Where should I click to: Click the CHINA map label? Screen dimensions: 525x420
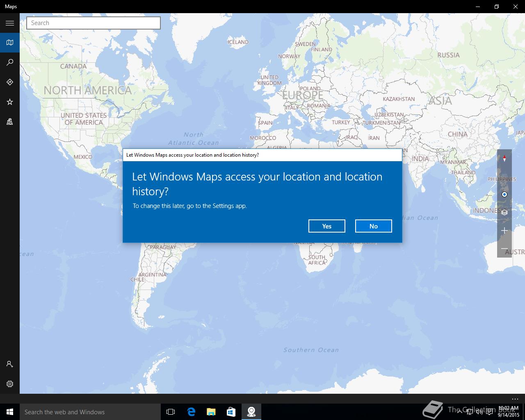click(x=457, y=134)
